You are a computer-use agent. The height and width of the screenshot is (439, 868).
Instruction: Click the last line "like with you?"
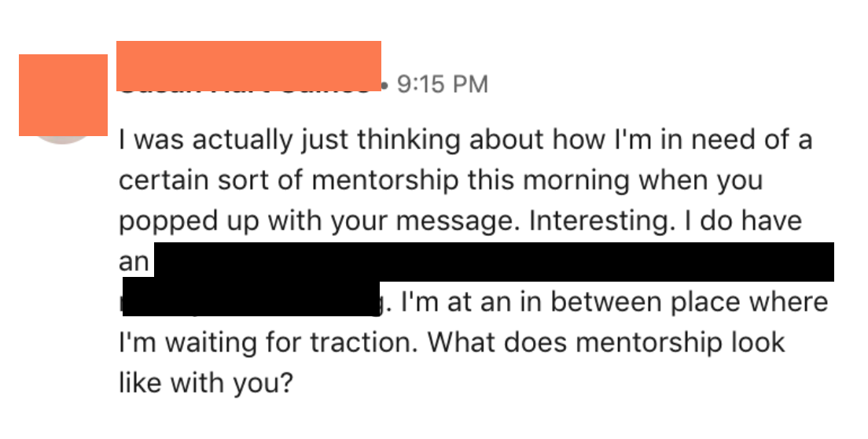coord(205,383)
